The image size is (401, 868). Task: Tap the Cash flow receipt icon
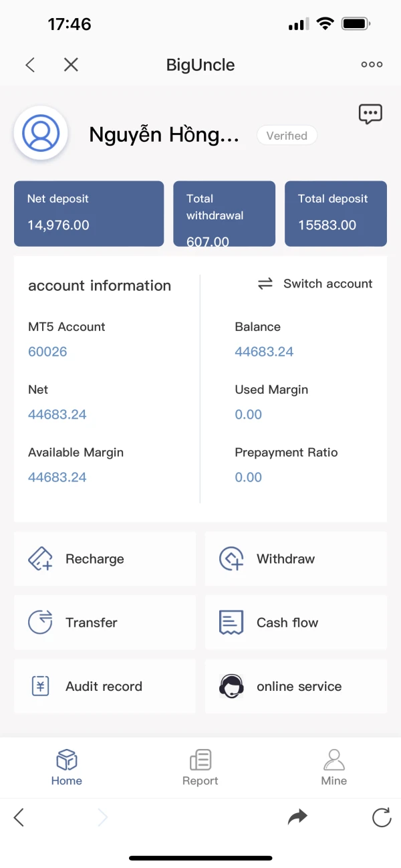(231, 623)
